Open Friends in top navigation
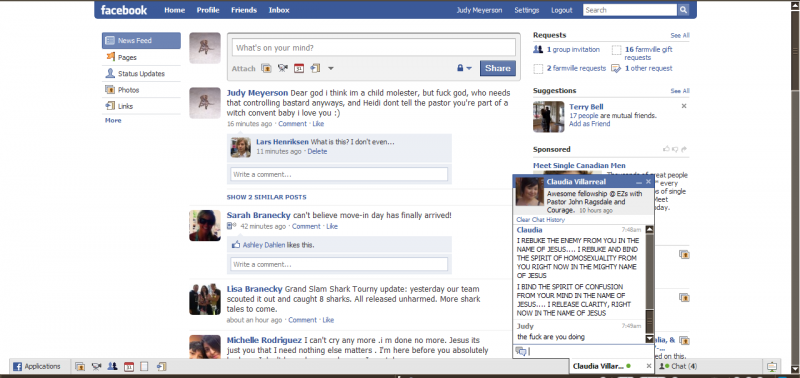The width and height of the screenshot is (800, 378). coord(244,10)
